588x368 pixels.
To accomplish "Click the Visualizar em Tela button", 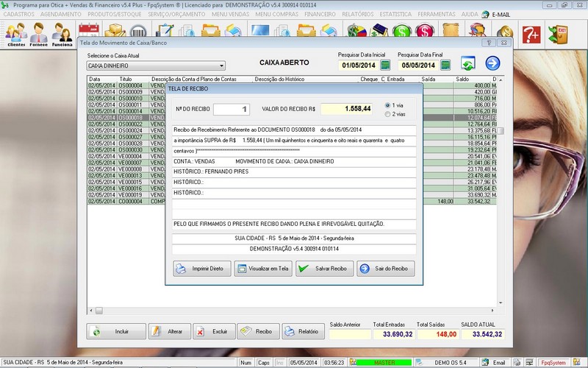I will 263,269.
